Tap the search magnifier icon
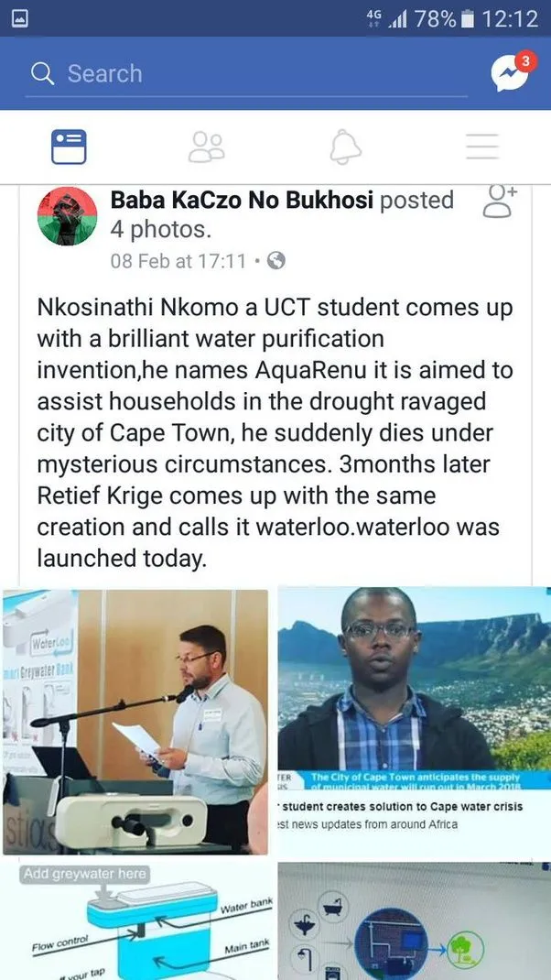 [x=42, y=73]
